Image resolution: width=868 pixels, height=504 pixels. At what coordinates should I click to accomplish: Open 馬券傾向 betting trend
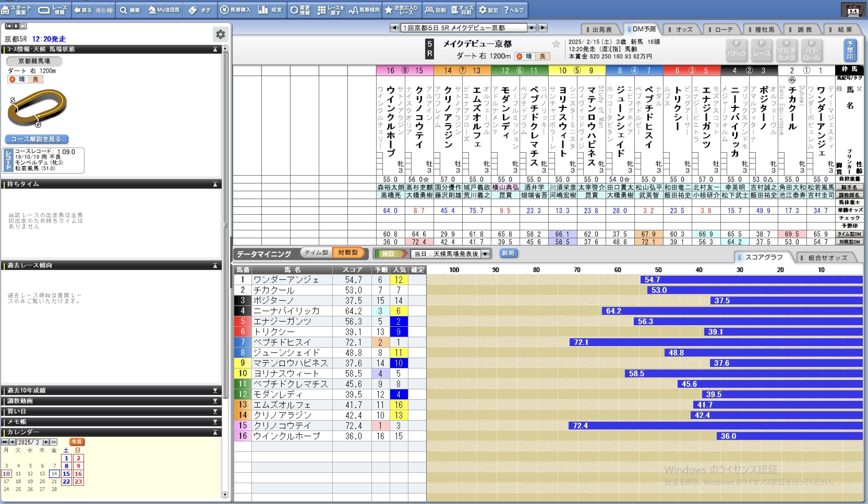(x=364, y=10)
